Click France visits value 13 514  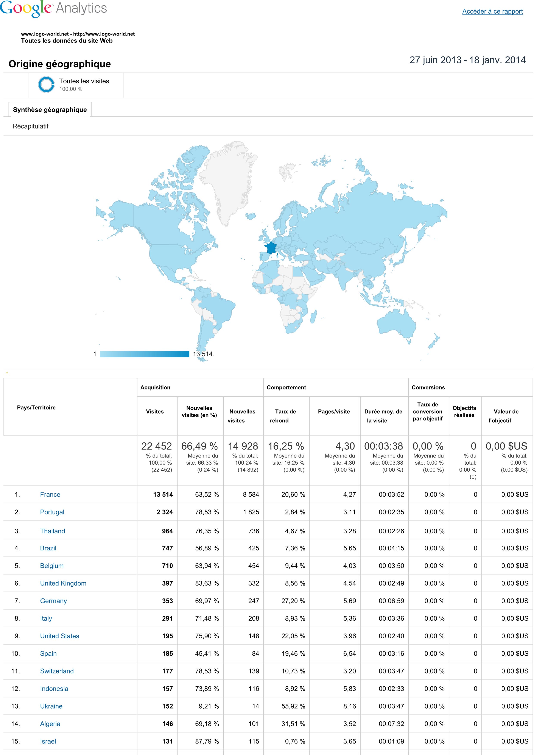[x=163, y=495]
